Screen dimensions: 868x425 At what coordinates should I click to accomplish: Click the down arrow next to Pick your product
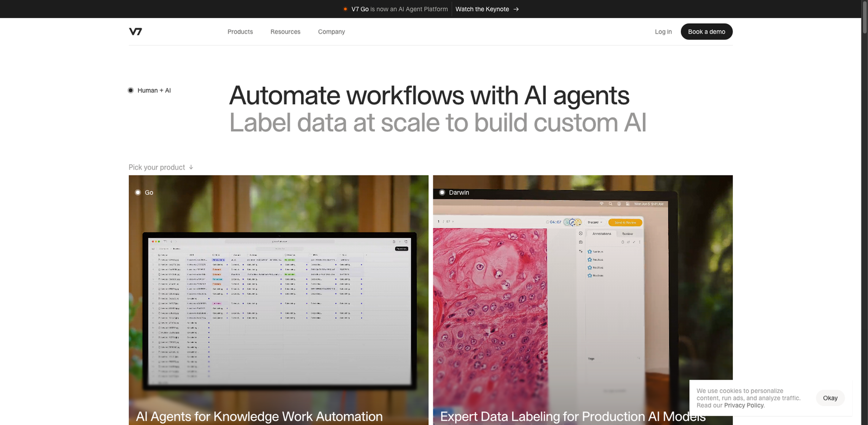(x=191, y=168)
